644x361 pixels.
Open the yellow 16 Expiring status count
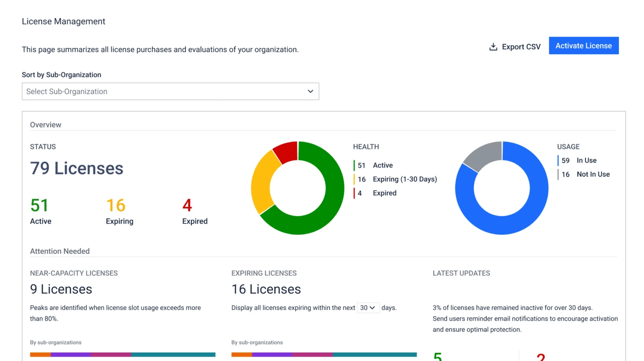click(116, 206)
